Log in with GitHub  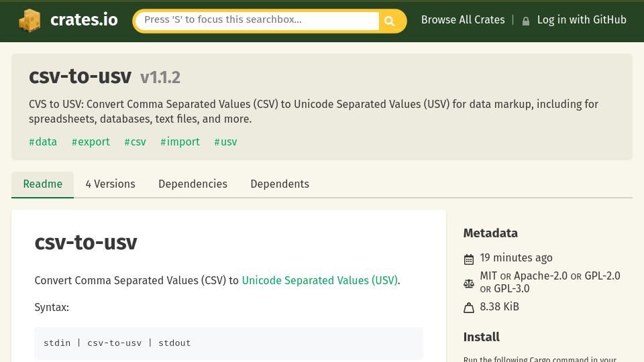coord(582,19)
